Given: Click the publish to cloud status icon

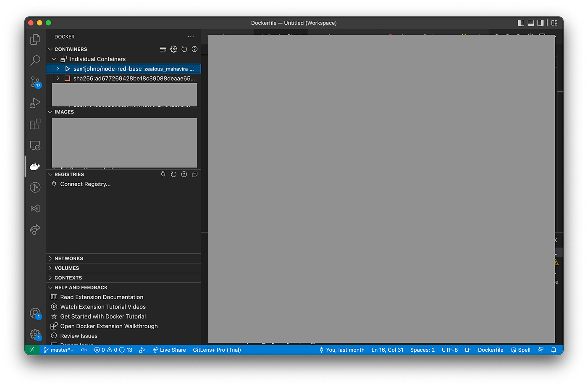Looking at the screenshot, I should coord(84,350).
